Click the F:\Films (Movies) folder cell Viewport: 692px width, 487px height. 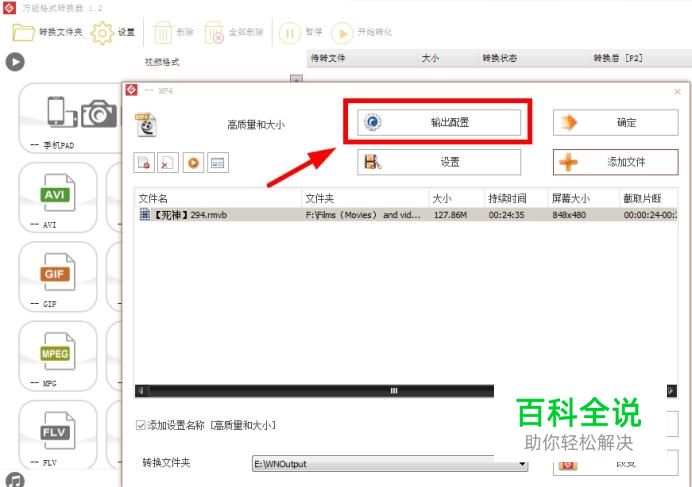click(363, 215)
